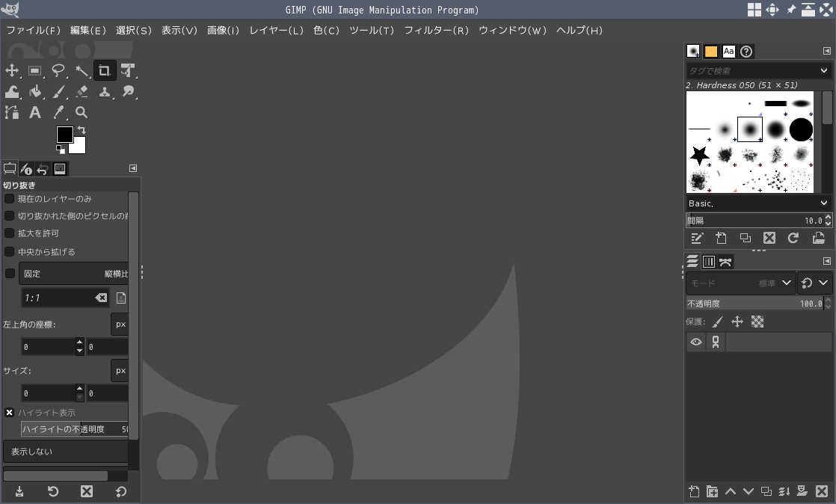Select the Crop tool
Image resolution: width=836 pixels, height=504 pixels.
tap(105, 70)
